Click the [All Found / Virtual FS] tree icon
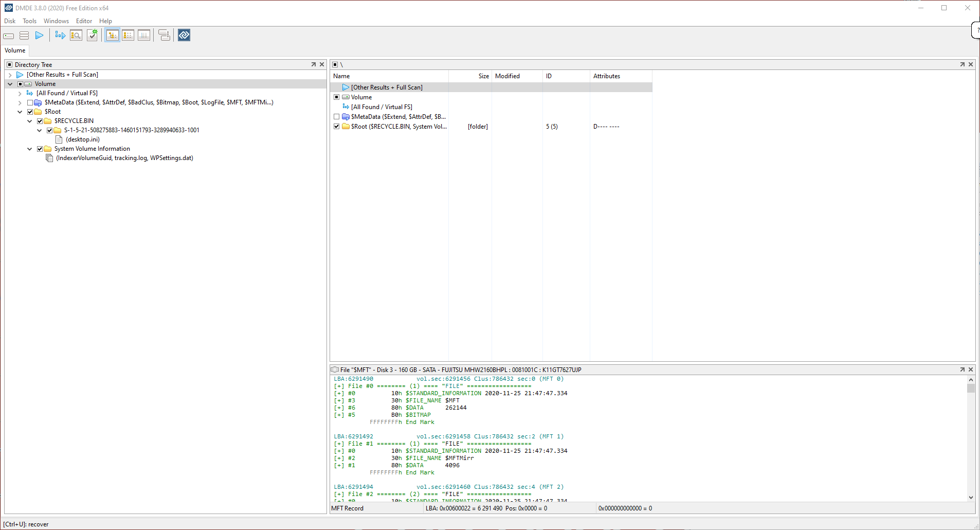Image resolution: width=980 pixels, height=530 pixels. pos(30,93)
